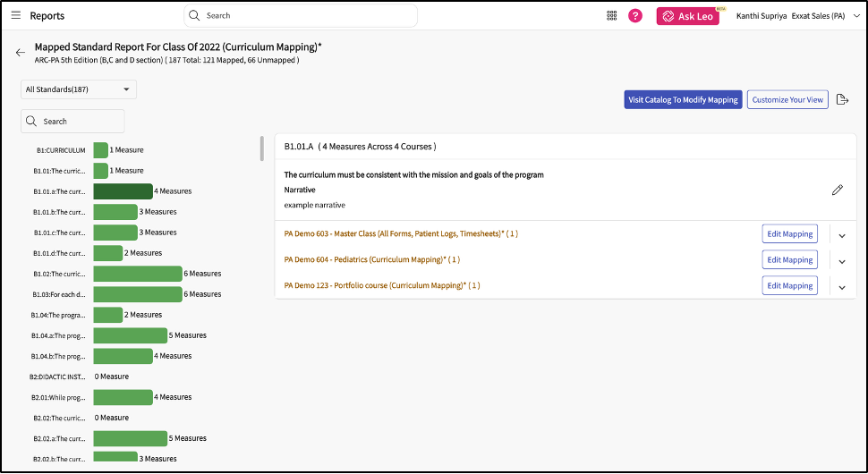Expand the PA Demo 123 Portfolio row

(x=842, y=287)
